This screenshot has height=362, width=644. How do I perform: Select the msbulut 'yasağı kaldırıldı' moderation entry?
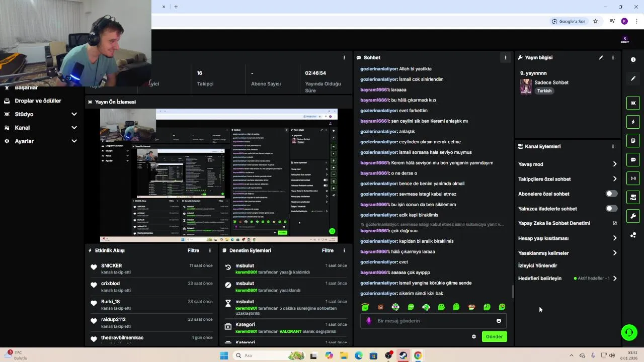(x=286, y=268)
